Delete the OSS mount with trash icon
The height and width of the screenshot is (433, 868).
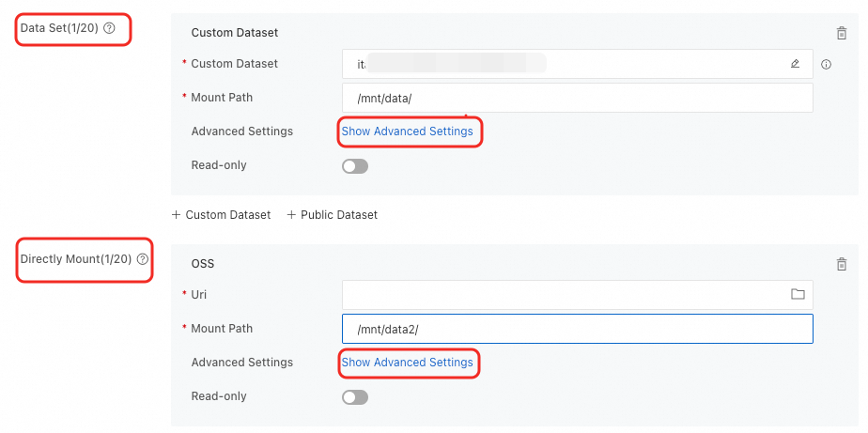841,264
